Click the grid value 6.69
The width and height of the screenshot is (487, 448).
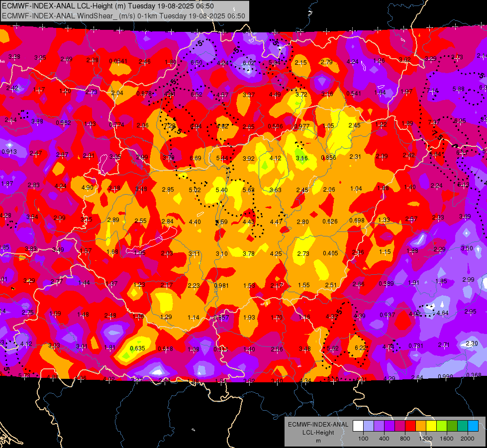(x=195, y=158)
